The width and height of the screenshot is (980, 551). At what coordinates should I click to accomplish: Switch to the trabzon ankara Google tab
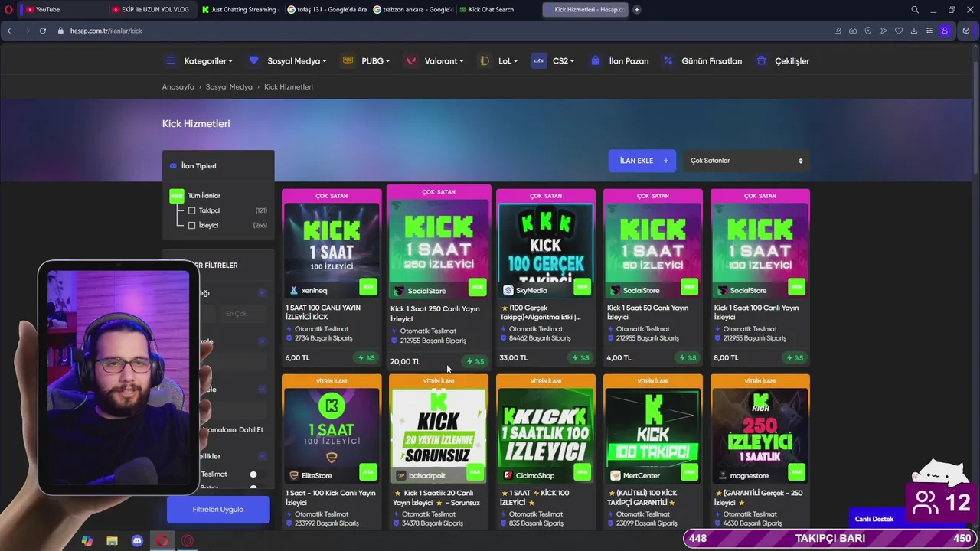[x=413, y=10]
